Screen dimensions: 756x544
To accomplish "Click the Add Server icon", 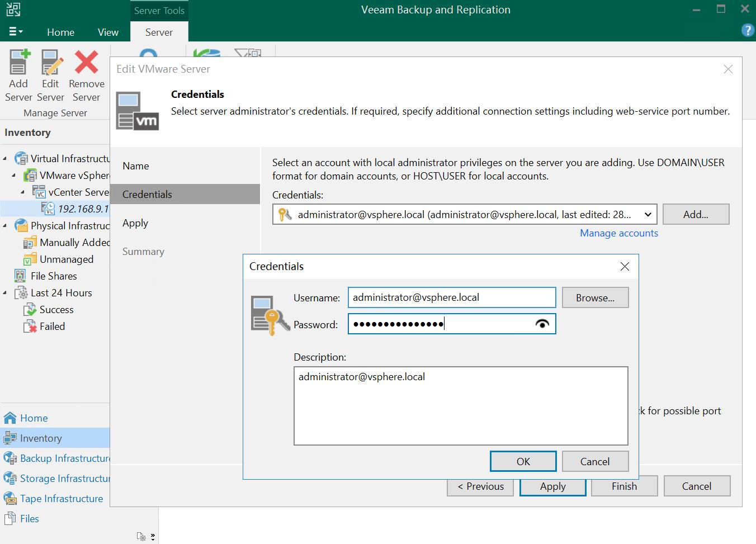I will click(18, 63).
